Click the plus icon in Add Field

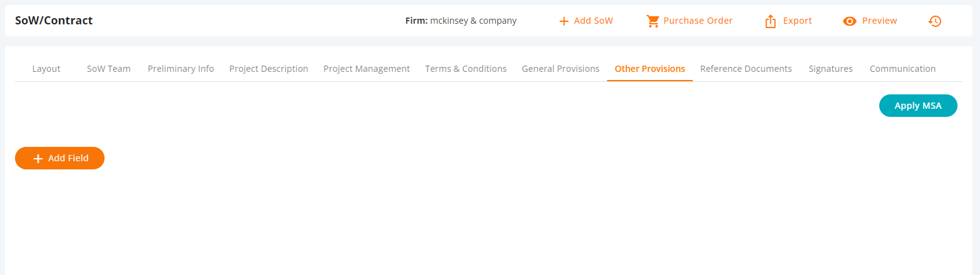[x=38, y=159]
